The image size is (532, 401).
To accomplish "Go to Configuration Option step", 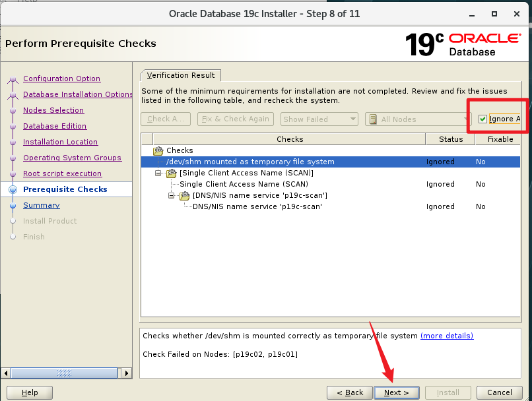I will coord(62,78).
